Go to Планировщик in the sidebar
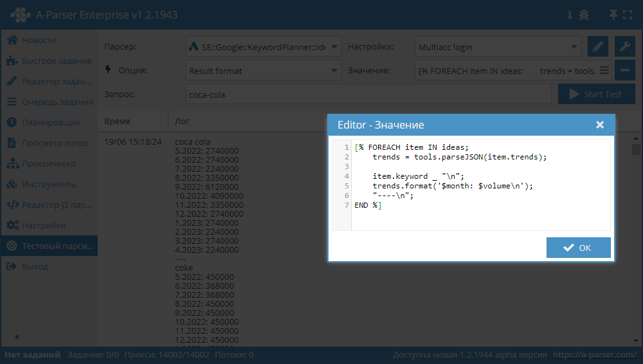Image resolution: width=643 pixels, height=364 pixels. 50,122
